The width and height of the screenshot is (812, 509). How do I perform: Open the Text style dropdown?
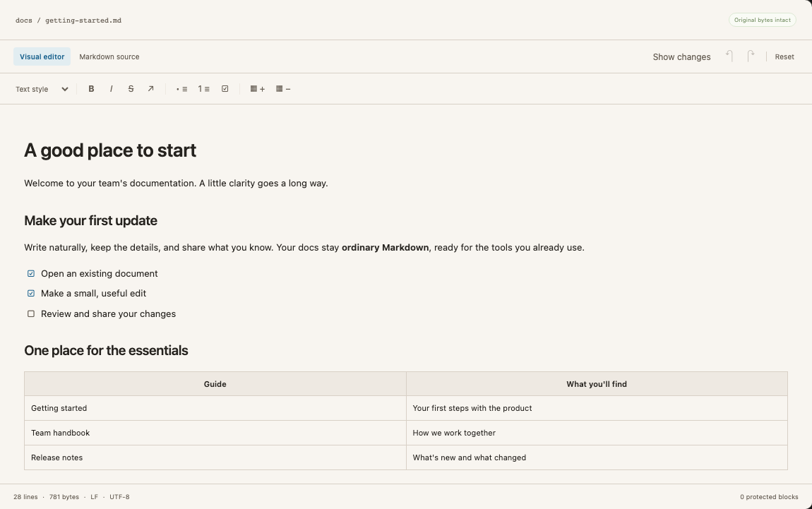[x=42, y=89]
